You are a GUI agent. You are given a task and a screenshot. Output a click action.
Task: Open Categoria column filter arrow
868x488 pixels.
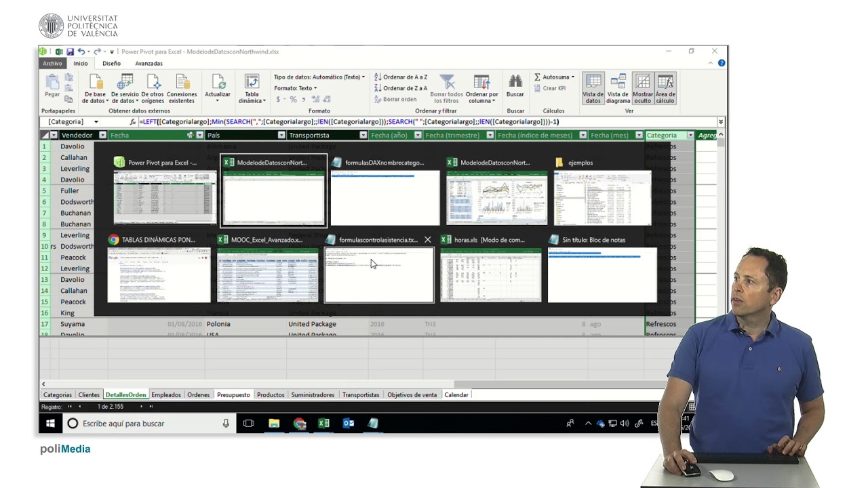pos(690,136)
